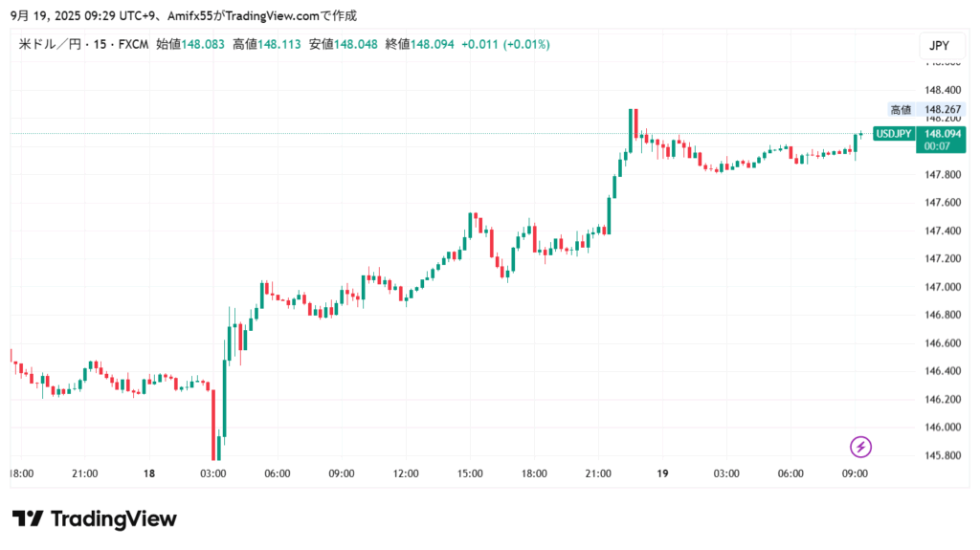This screenshot has width=980, height=550.
Task: Click the TradingView logo at the bottom
Action: [x=95, y=518]
